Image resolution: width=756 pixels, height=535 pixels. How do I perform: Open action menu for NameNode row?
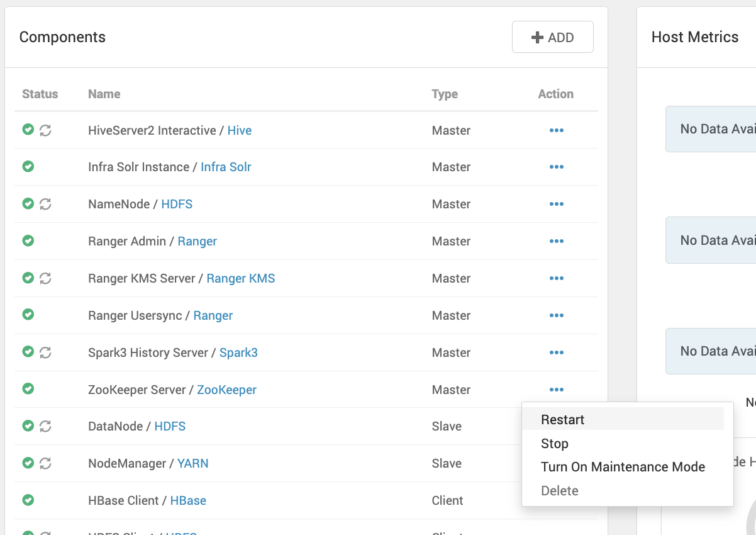coord(557,204)
